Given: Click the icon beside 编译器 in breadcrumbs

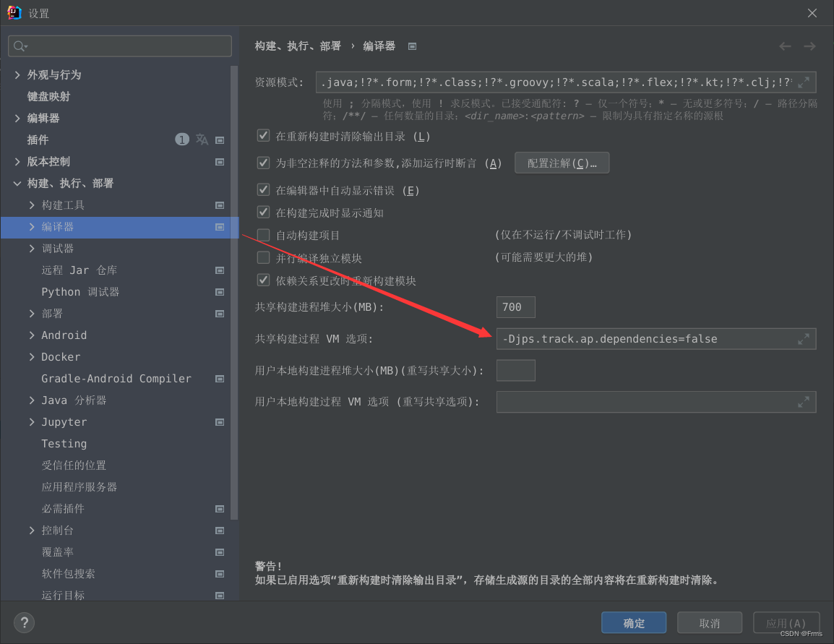Looking at the screenshot, I should click(411, 46).
